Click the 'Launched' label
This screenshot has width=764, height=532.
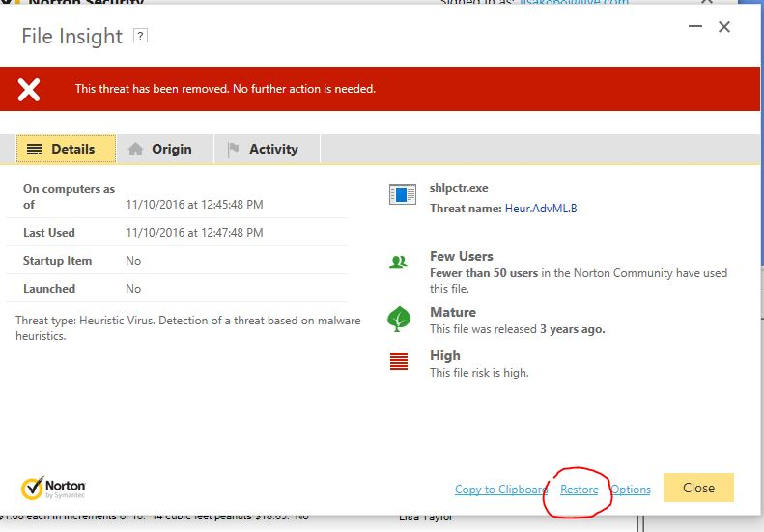pyautogui.click(x=49, y=289)
